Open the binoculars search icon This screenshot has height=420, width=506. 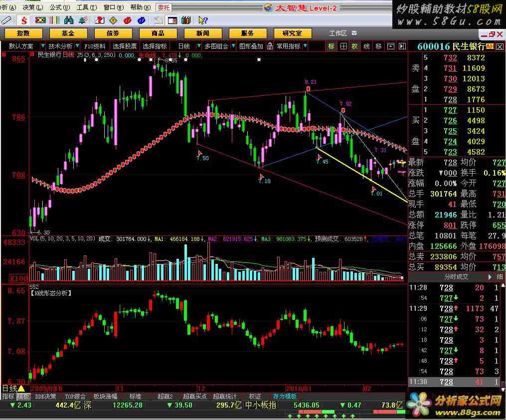pos(68,20)
